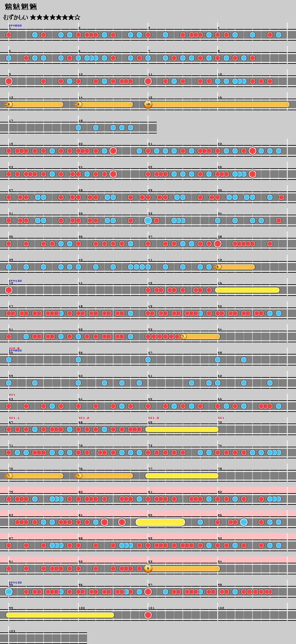
Task: Click the HS0.8 scroll speed label
Action: [15, 348]
